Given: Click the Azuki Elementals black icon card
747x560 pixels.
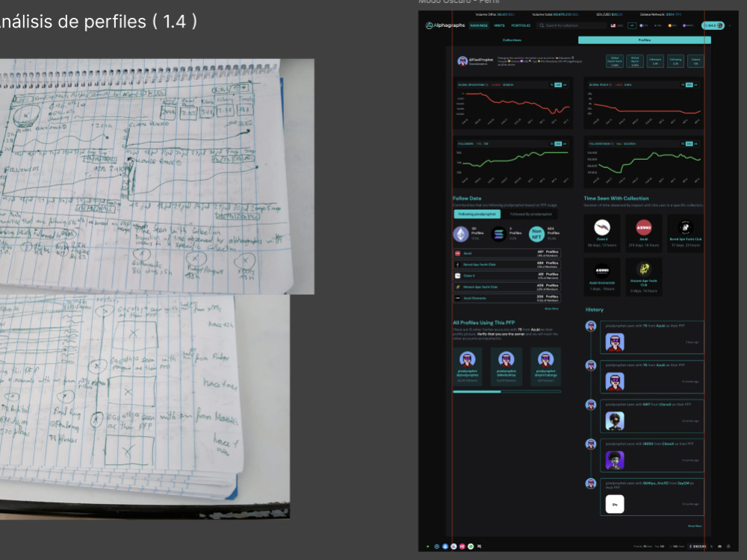Looking at the screenshot, I should [x=602, y=277].
